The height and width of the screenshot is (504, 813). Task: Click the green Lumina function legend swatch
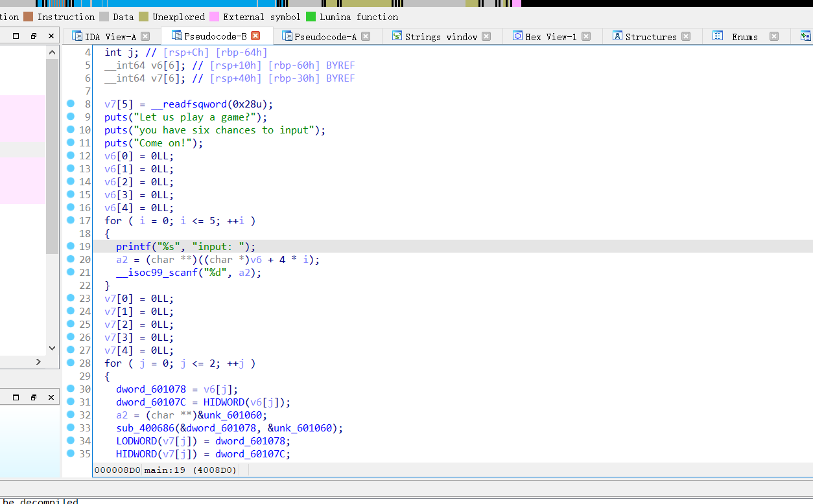point(311,17)
